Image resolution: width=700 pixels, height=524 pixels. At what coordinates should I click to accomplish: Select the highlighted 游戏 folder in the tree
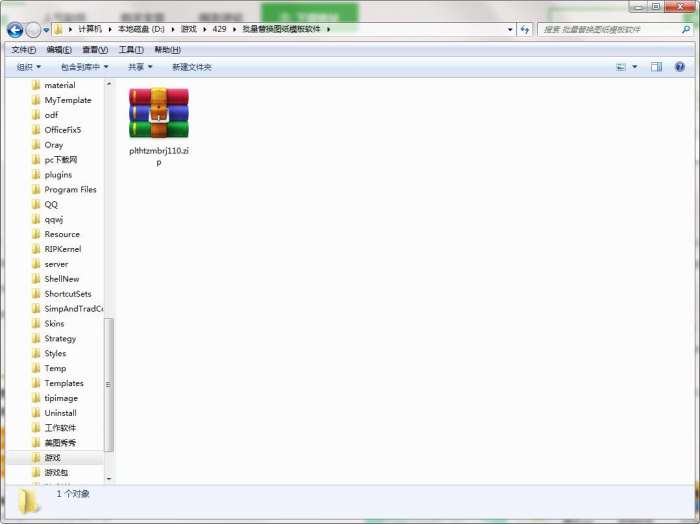click(x=52, y=458)
